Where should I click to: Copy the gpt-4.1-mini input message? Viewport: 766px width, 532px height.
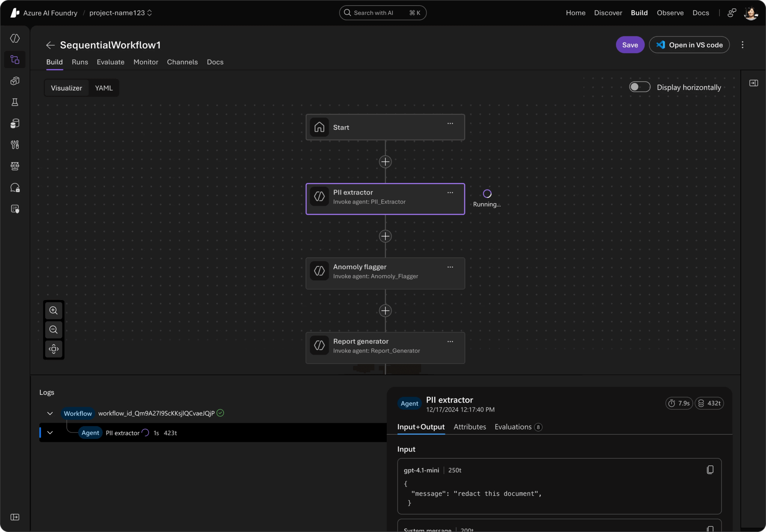click(710, 470)
